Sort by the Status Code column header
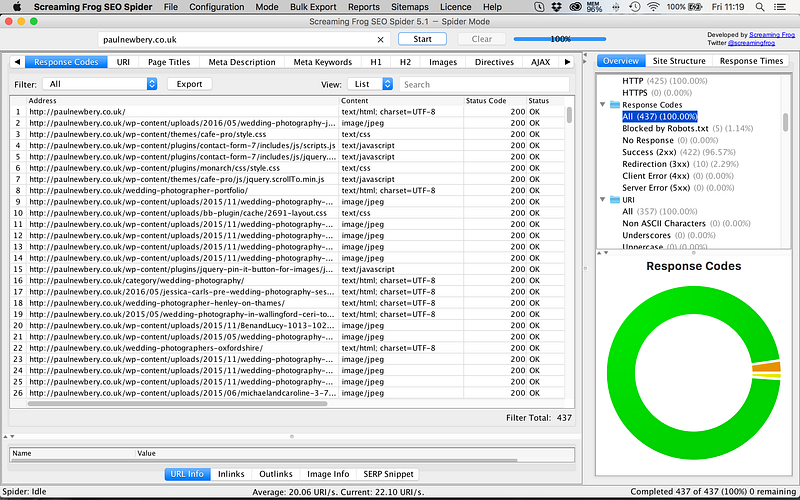Viewport: 800px width, 500px height. click(x=494, y=101)
